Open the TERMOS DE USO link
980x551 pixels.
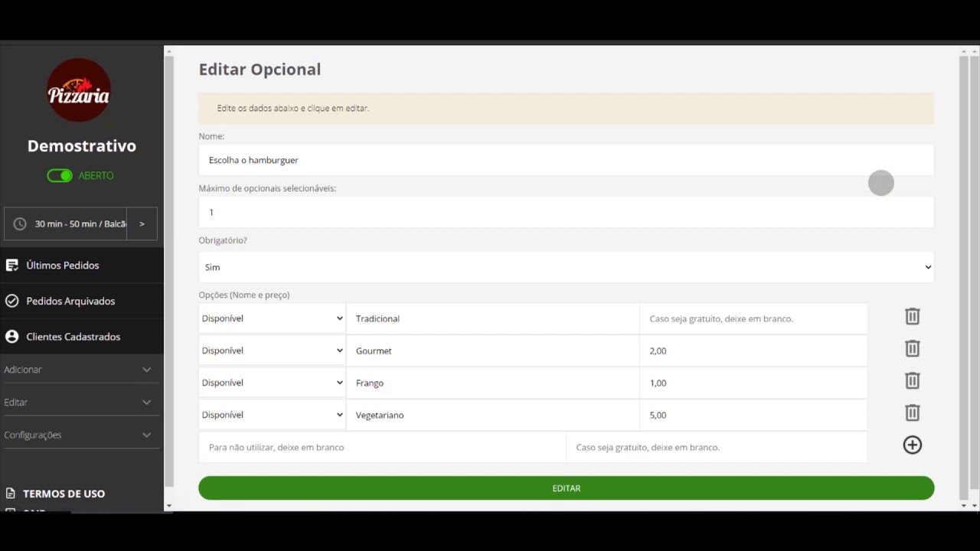click(x=64, y=494)
